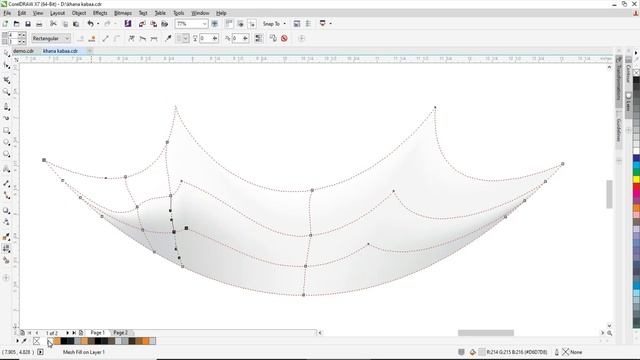Click the No Color swatch in document palette

pyautogui.click(x=36, y=341)
